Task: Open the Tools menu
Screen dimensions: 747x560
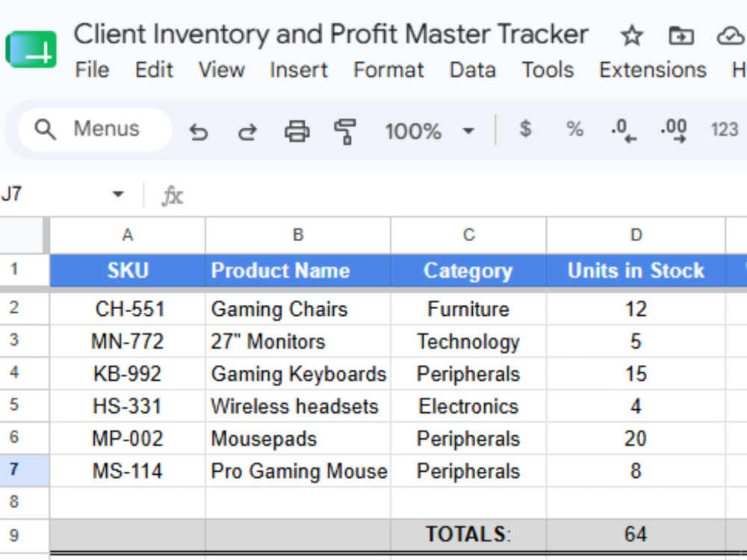Action: 548,70
